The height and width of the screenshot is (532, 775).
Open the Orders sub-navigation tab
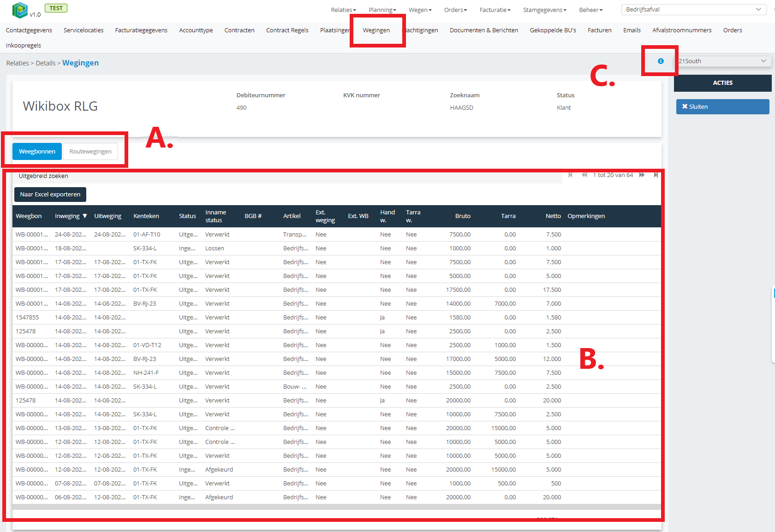click(733, 30)
